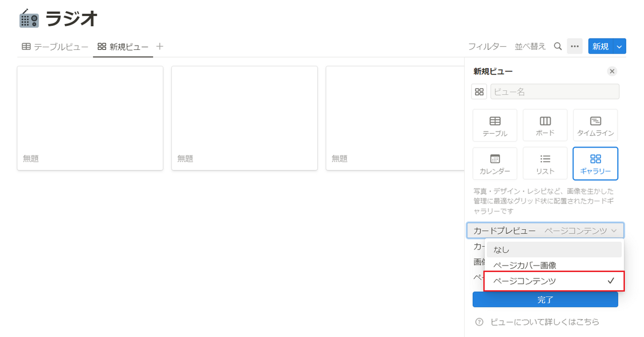The height and width of the screenshot is (337, 644).
Task: Click the radio emoji page icon
Action: pos(28,19)
